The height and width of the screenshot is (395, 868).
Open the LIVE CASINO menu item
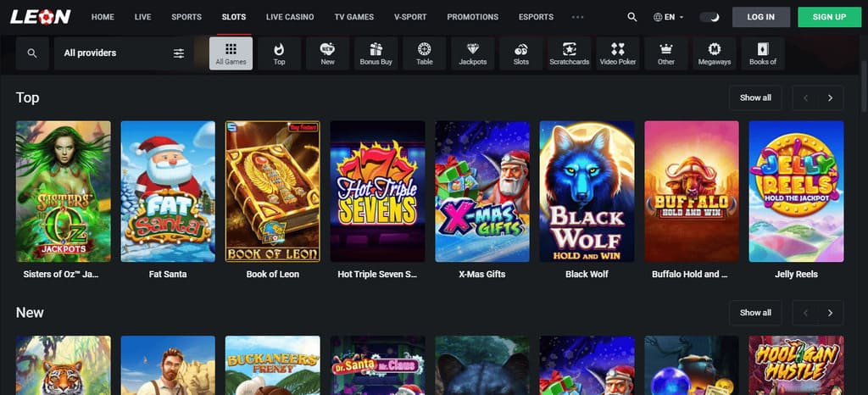tap(290, 17)
